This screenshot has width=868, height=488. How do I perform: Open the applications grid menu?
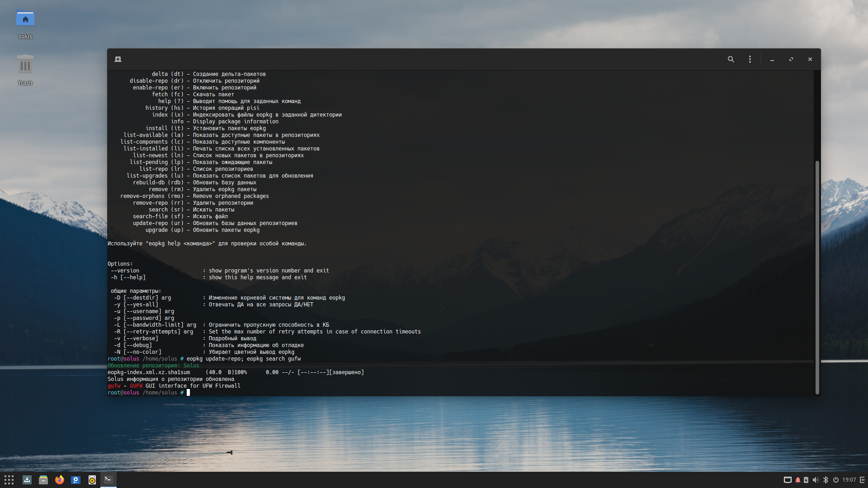click(x=9, y=480)
